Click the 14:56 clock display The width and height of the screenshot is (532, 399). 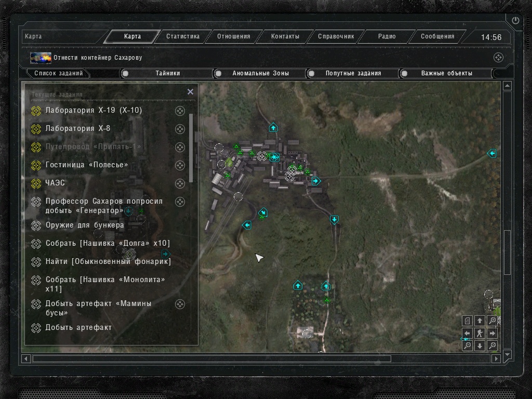tap(491, 37)
